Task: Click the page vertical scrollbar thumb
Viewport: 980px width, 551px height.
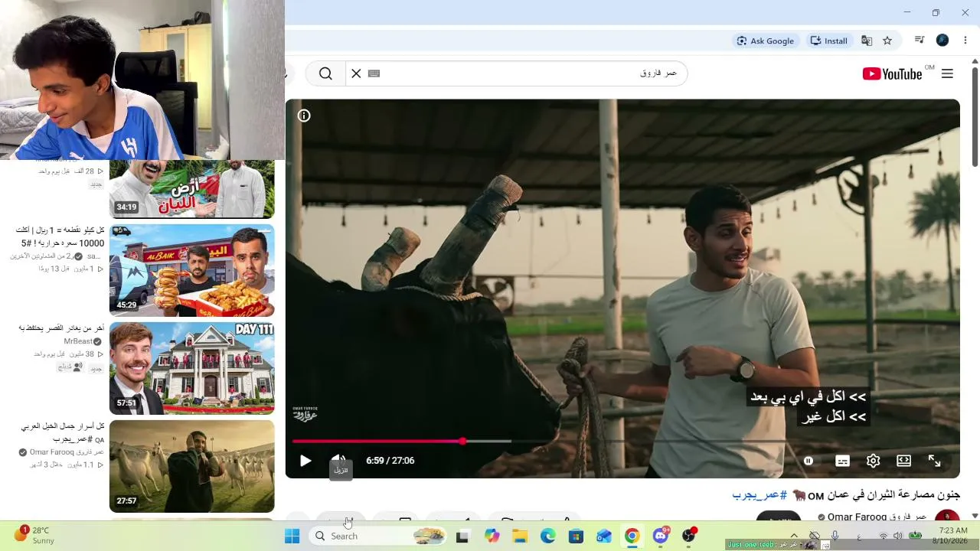Action: [975, 116]
